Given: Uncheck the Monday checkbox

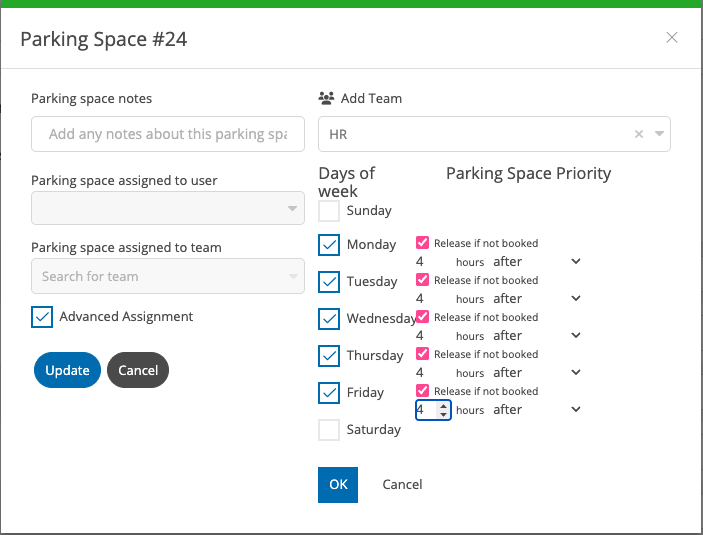Looking at the screenshot, I should coord(329,245).
